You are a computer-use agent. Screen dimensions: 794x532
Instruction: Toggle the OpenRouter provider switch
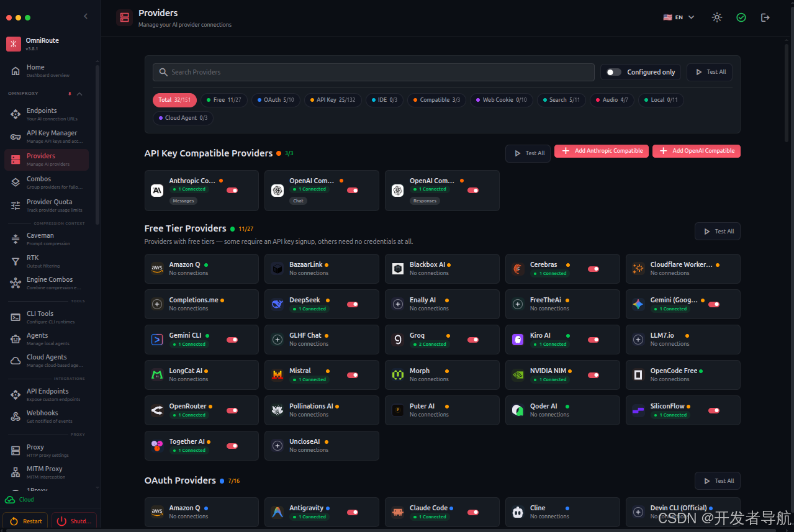[232, 411]
